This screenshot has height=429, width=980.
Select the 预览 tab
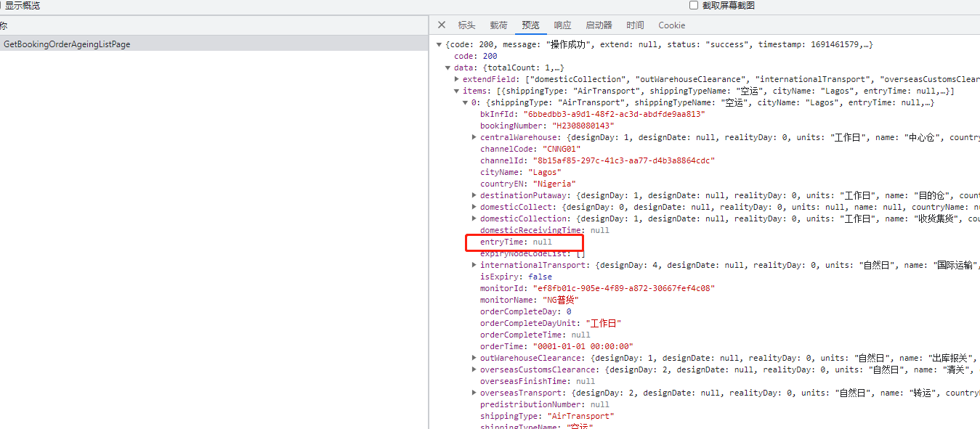pyautogui.click(x=530, y=25)
